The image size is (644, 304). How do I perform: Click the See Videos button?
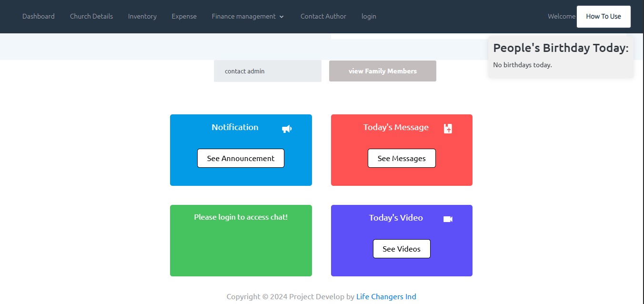[x=402, y=249]
